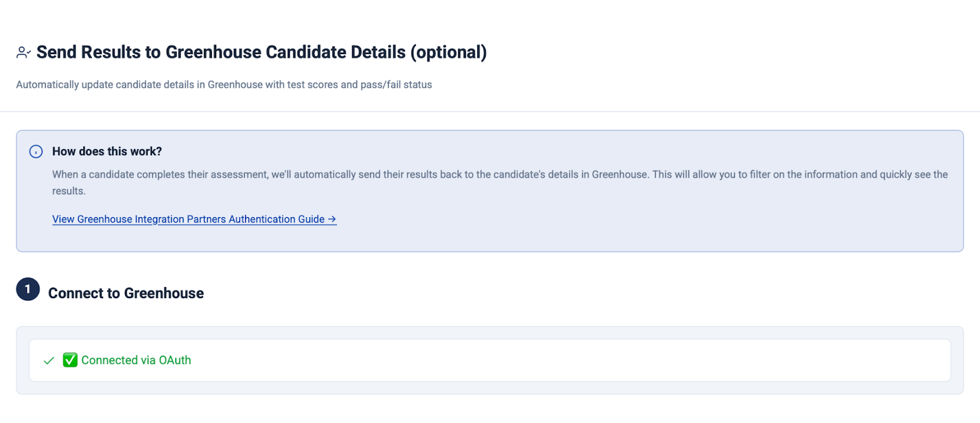Click the "How does this work?" heading
Image resolution: width=980 pixels, height=423 pixels.
[107, 151]
